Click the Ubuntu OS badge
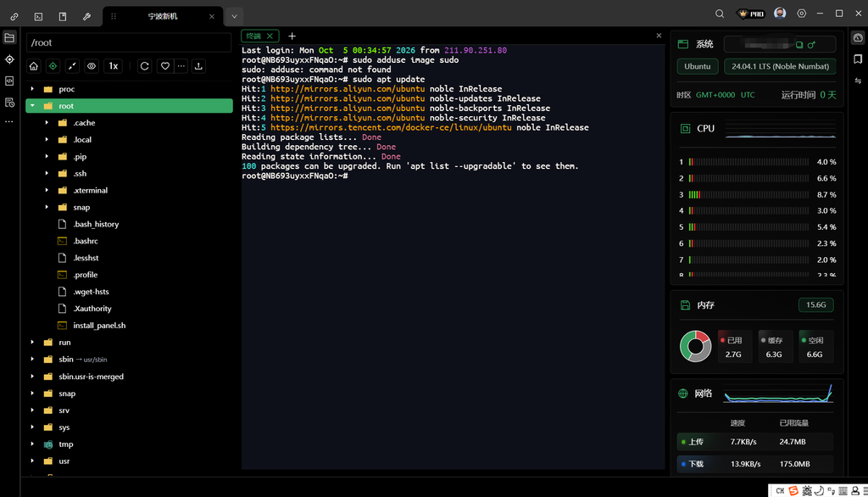 (698, 66)
